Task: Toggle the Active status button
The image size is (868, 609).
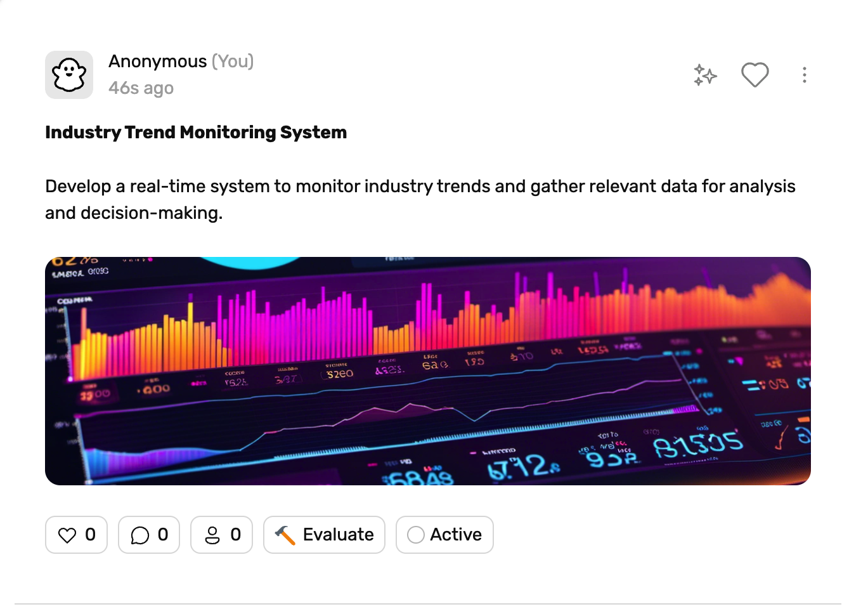Action: pyautogui.click(x=444, y=535)
